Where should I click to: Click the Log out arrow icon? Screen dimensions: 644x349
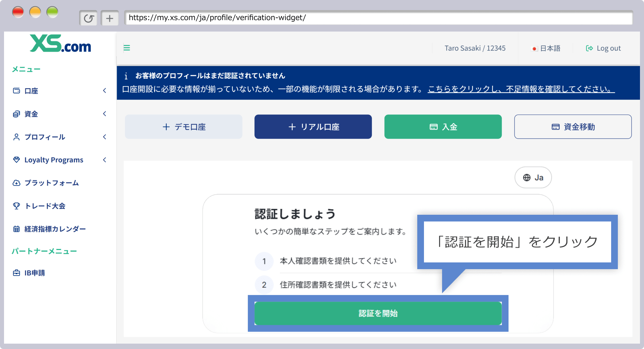point(589,48)
